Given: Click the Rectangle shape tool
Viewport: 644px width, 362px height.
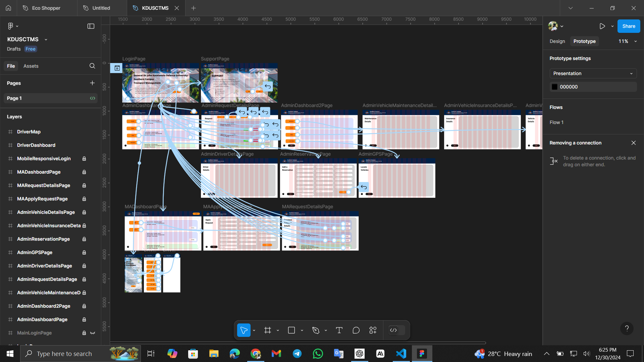Looking at the screenshot, I should point(291,330).
